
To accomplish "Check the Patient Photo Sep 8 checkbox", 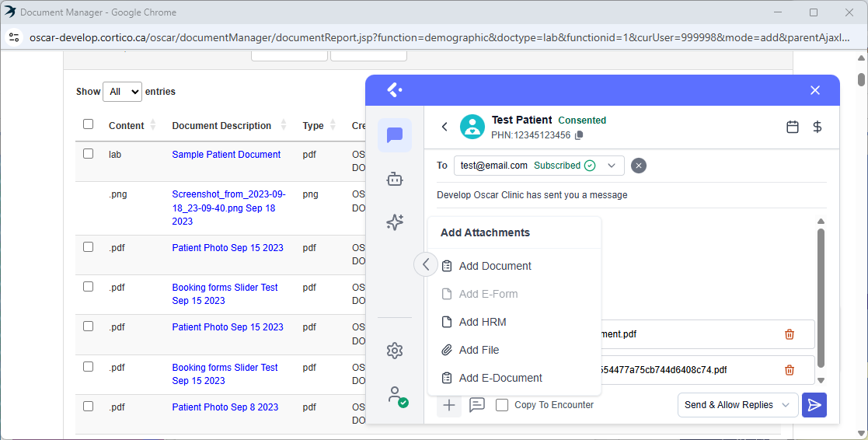I will tap(88, 407).
